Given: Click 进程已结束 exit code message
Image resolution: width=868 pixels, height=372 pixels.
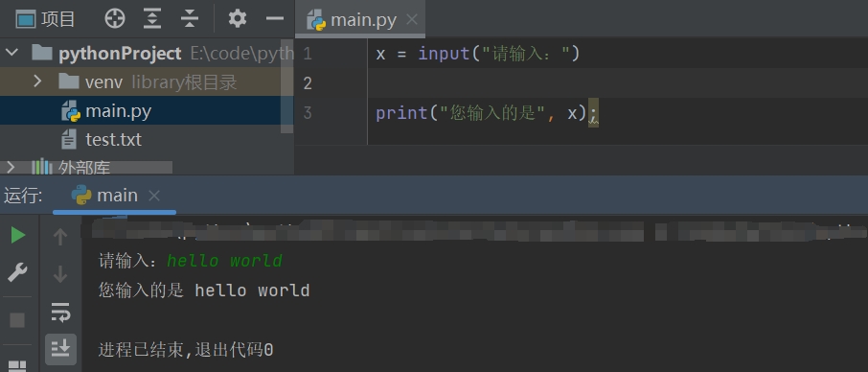Looking at the screenshot, I should click(186, 350).
